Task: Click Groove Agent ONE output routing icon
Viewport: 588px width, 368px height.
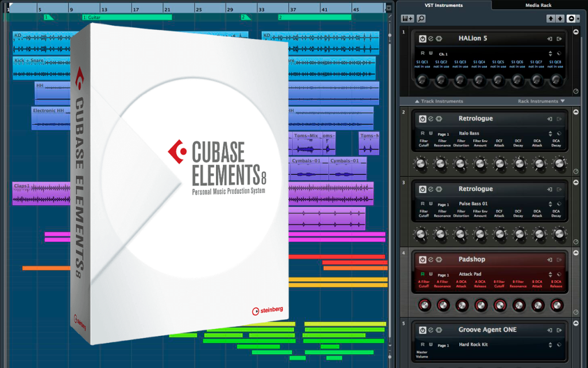Action: [x=559, y=330]
